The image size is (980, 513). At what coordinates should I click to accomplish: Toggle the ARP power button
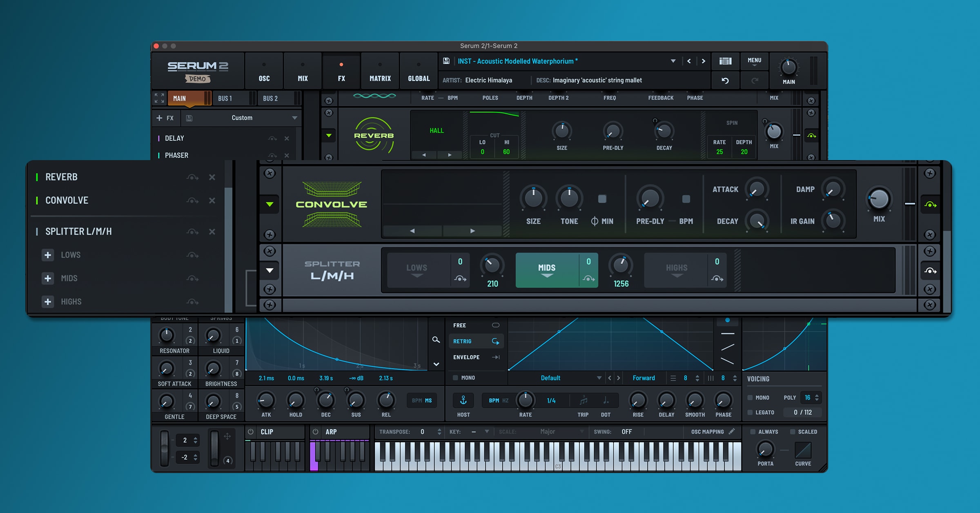point(315,432)
